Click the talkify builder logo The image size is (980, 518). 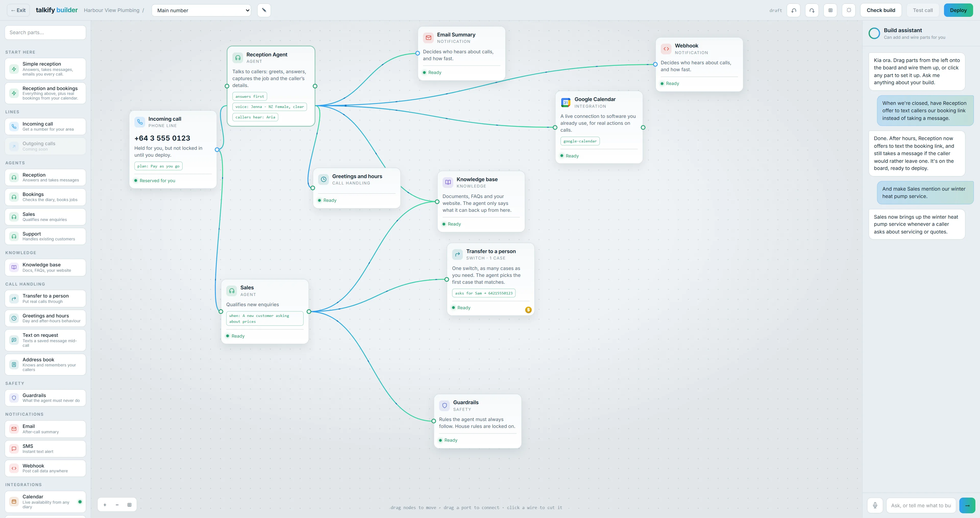57,10
